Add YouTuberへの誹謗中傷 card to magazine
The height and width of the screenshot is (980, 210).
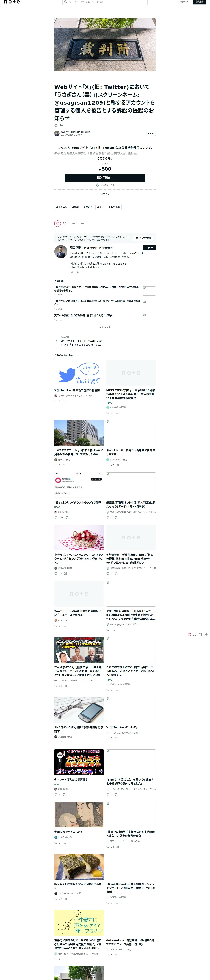point(64,626)
